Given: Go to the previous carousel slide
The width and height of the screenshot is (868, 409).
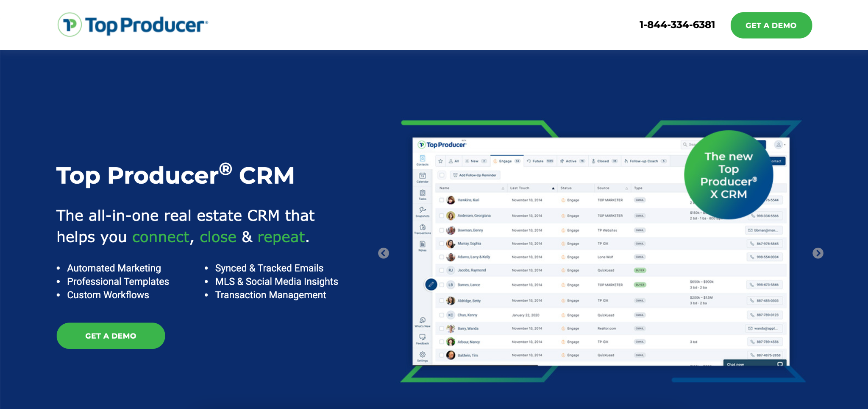Looking at the screenshot, I should point(384,253).
